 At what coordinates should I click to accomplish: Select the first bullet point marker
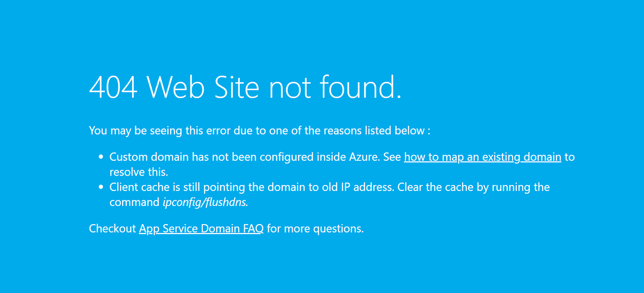pyautogui.click(x=101, y=157)
